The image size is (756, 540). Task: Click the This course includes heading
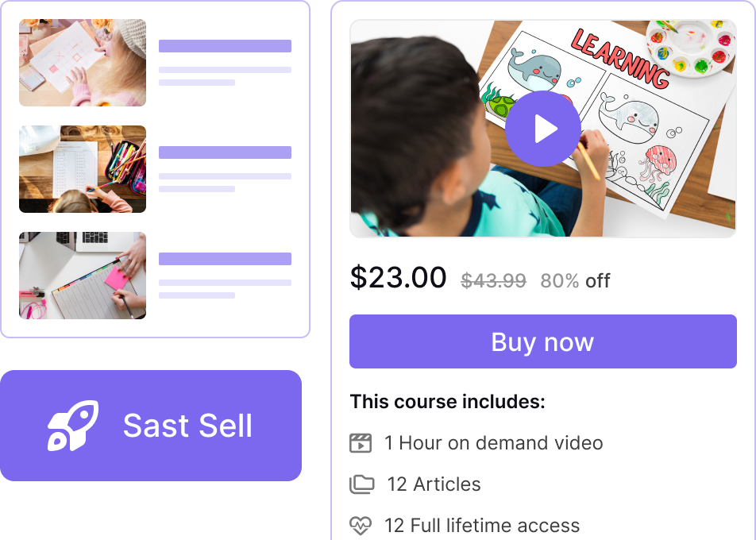tap(447, 402)
